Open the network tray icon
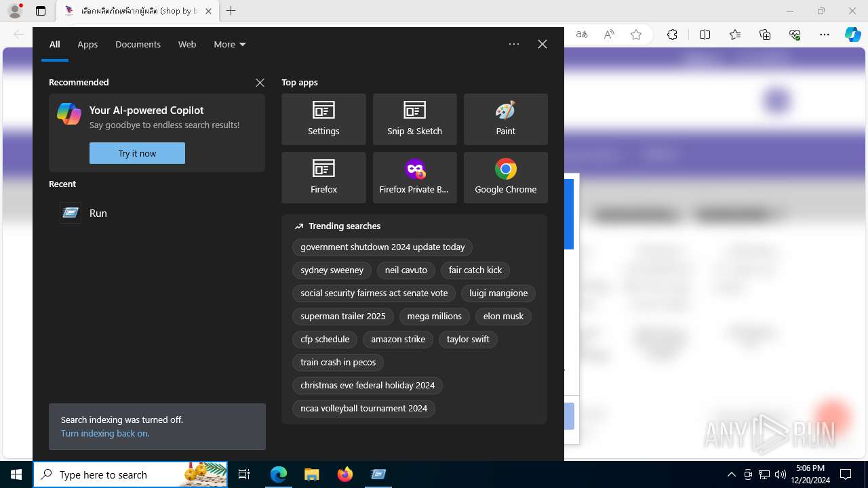 pyautogui.click(x=764, y=474)
